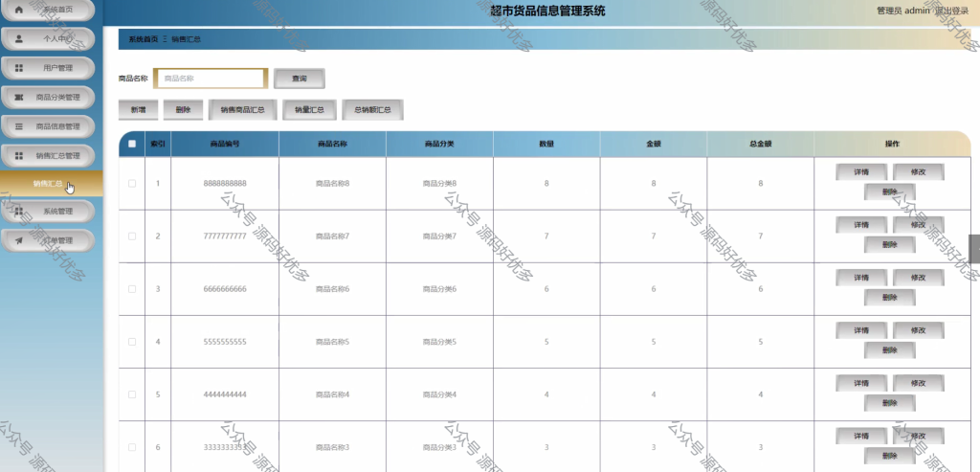This screenshot has height=472, width=980.
Task: Click the 销售商品汇总 button
Action: coord(242,109)
